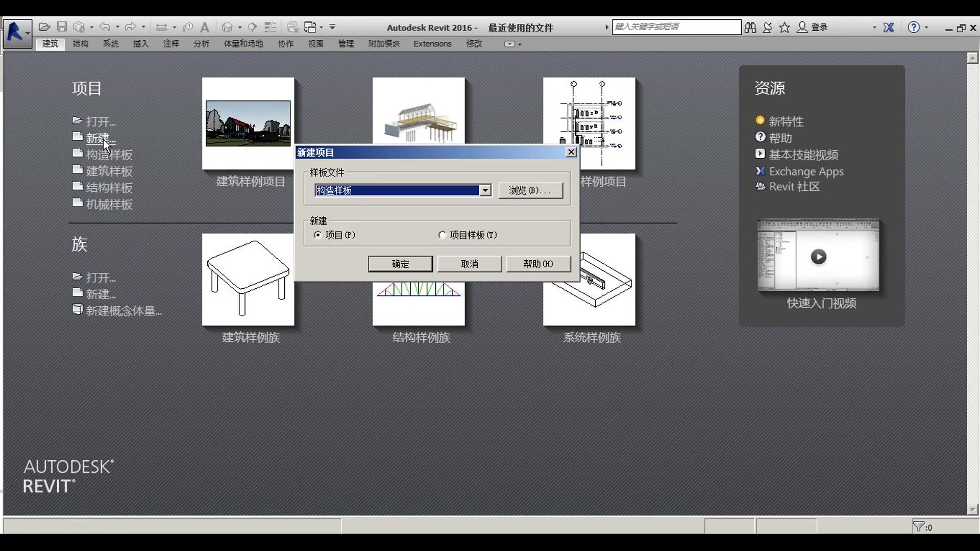
Task: Click the Help question mark icon
Action: pos(914,28)
